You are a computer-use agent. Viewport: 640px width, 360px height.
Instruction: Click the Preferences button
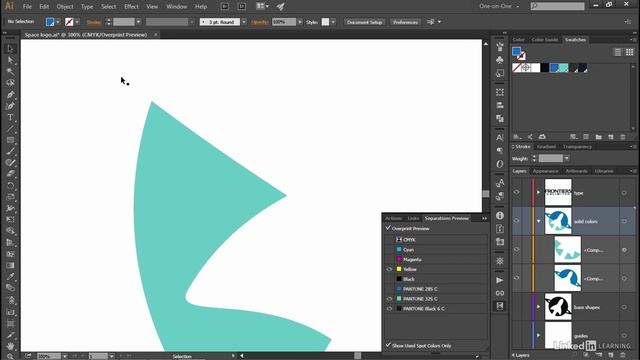click(405, 22)
